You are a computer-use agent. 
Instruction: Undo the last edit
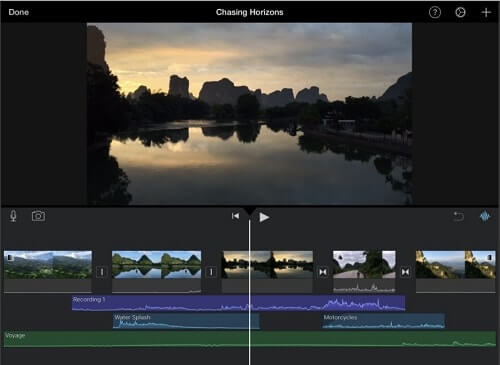pyautogui.click(x=458, y=216)
